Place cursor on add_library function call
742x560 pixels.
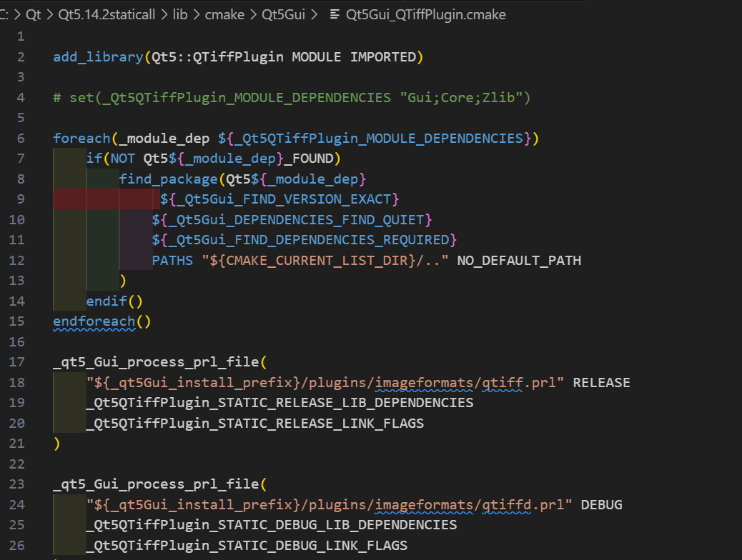(98, 57)
